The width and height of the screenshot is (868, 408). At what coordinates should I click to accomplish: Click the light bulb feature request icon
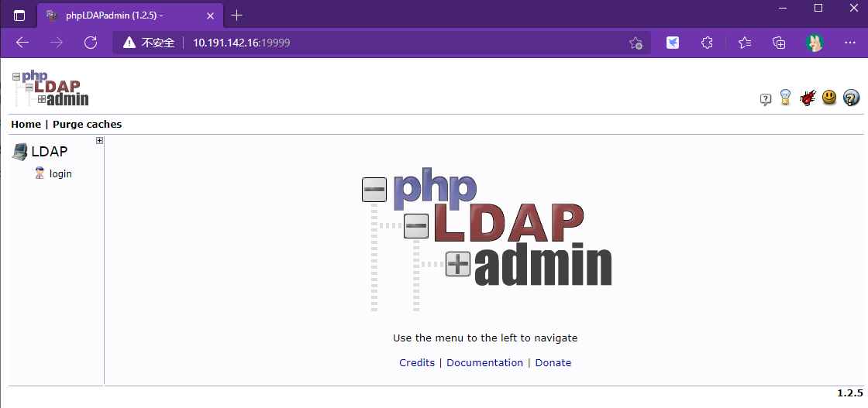785,98
